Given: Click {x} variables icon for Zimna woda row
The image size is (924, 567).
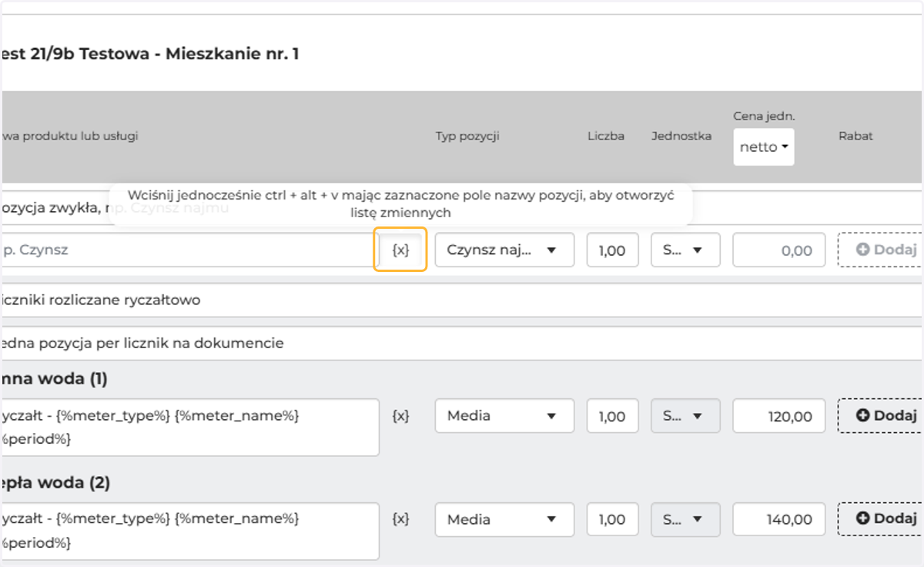Looking at the screenshot, I should (x=400, y=415).
